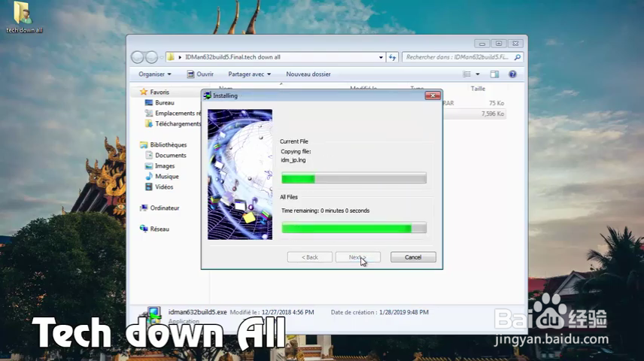This screenshot has height=361, width=644.
Task: Click the installer globe artwork image
Action: 240,174
